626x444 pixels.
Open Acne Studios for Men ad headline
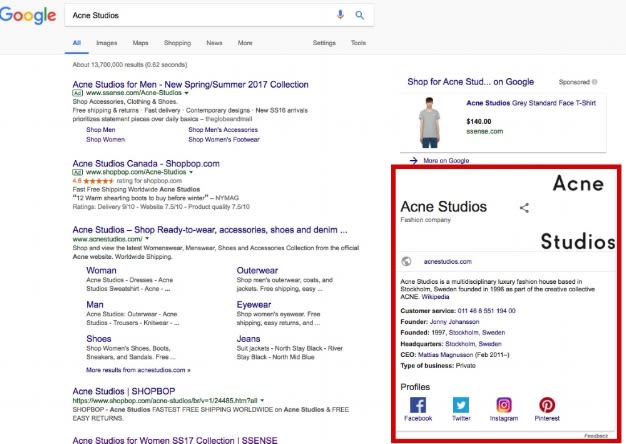[x=190, y=84]
